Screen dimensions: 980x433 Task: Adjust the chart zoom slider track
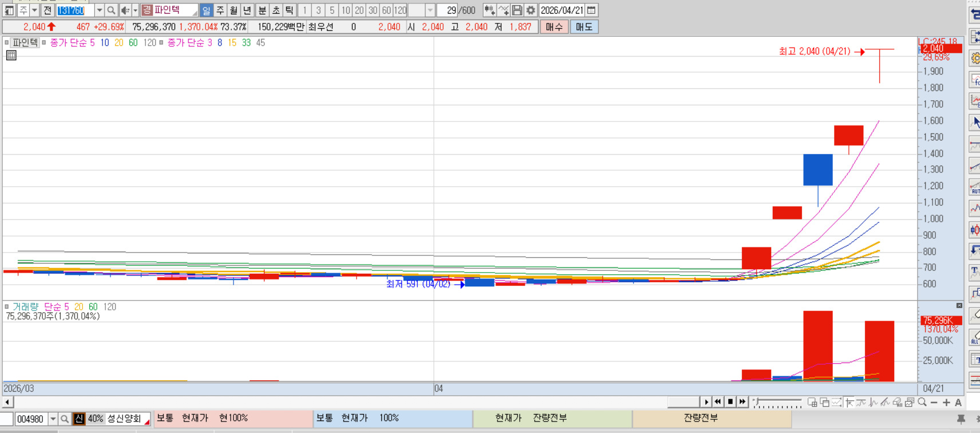click(x=777, y=402)
